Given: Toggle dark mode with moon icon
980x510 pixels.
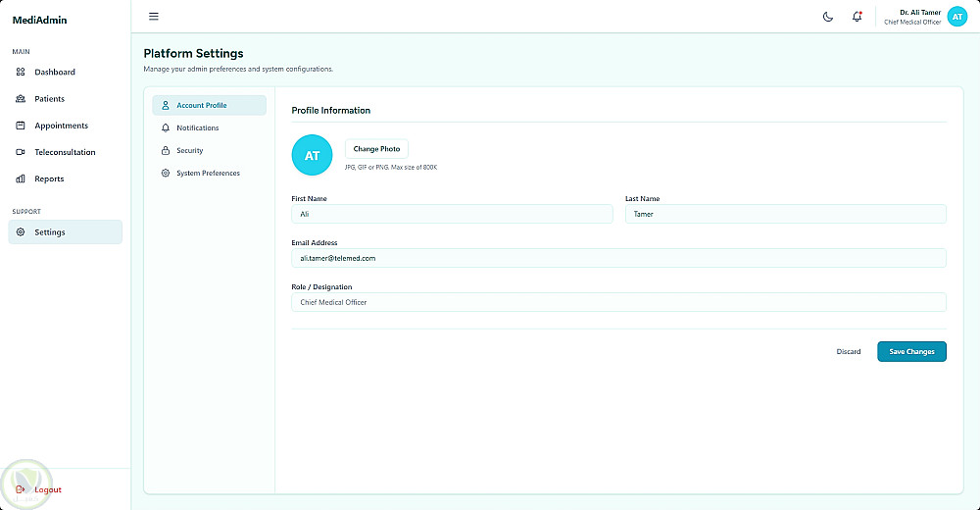Looking at the screenshot, I should (x=827, y=17).
